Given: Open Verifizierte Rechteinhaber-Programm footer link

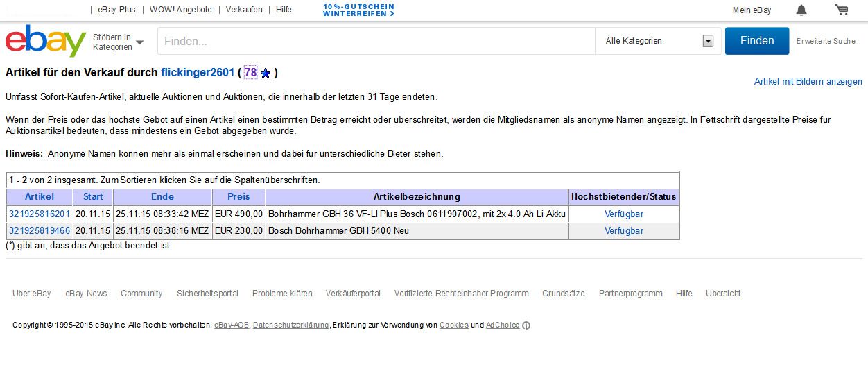Looking at the screenshot, I should [461, 294].
